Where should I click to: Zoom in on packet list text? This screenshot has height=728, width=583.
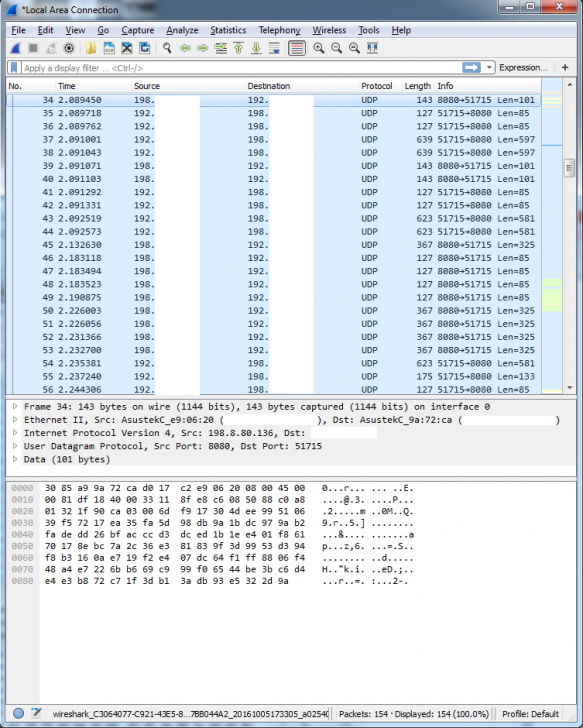(318, 48)
